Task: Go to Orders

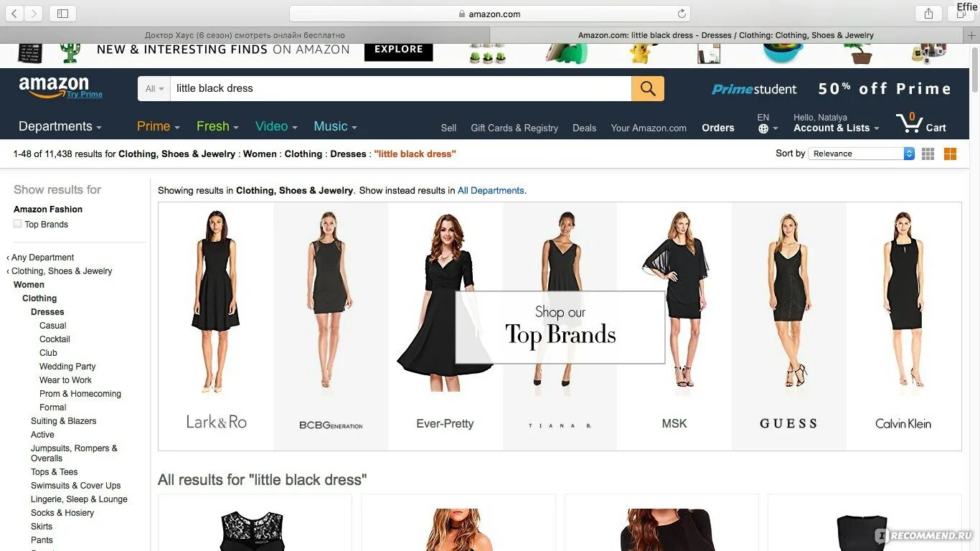Action: point(718,128)
